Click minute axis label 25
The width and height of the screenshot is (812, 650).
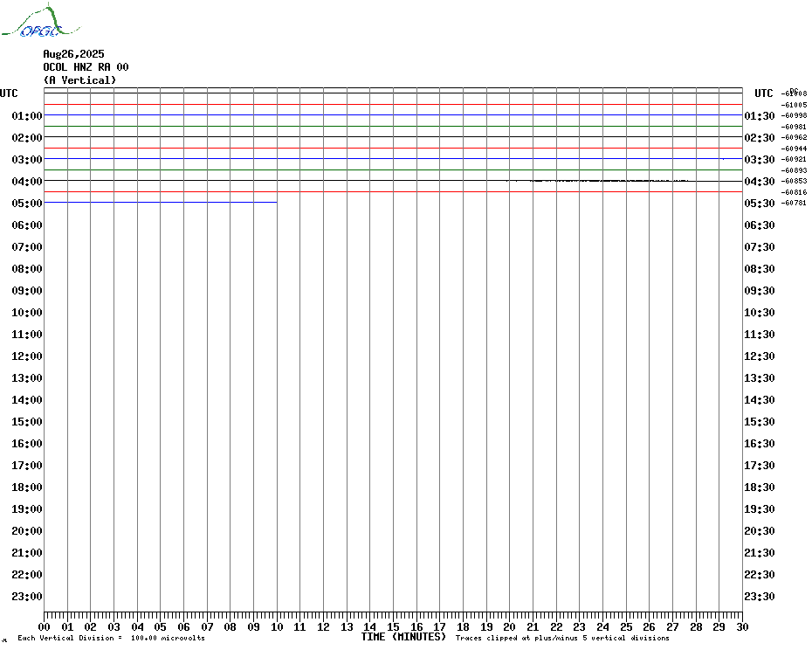click(626, 626)
